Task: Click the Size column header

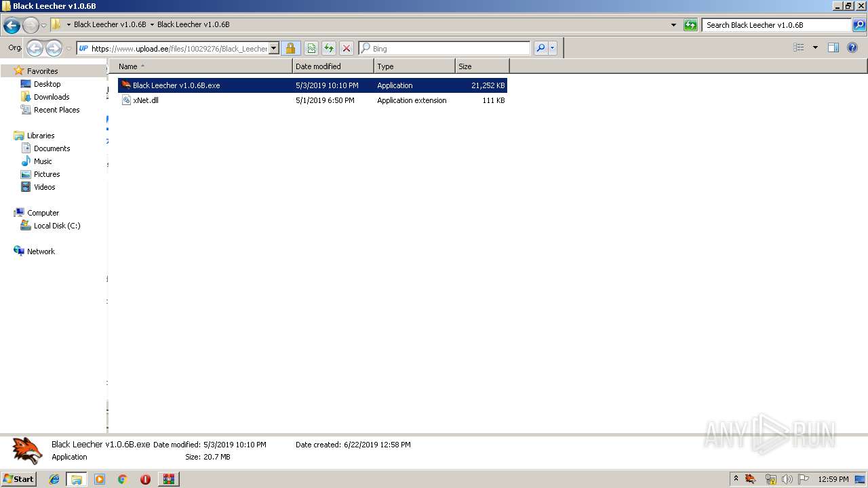Action: (x=482, y=66)
